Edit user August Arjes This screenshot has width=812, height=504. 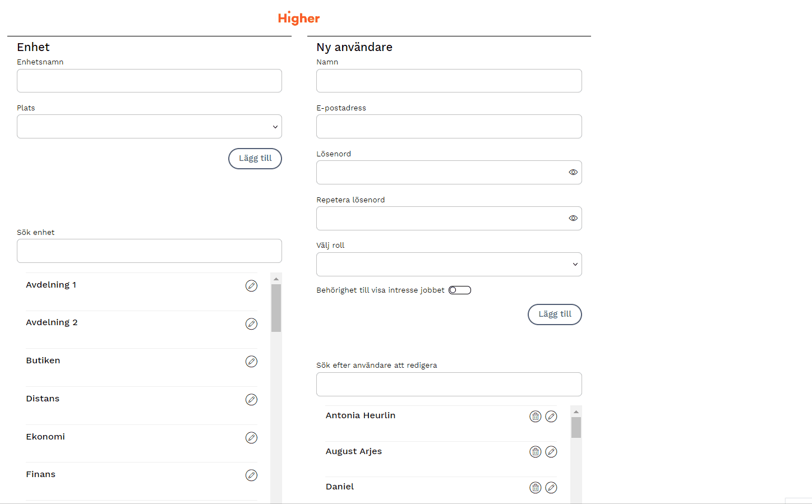tap(551, 452)
